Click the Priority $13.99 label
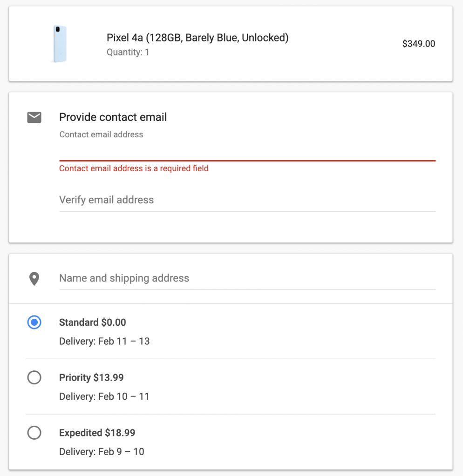The width and height of the screenshot is (463, 476). [91, 377]
